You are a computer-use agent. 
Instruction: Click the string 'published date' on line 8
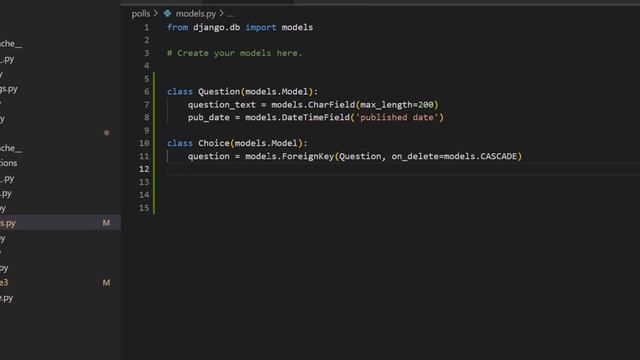pos(397,118)
